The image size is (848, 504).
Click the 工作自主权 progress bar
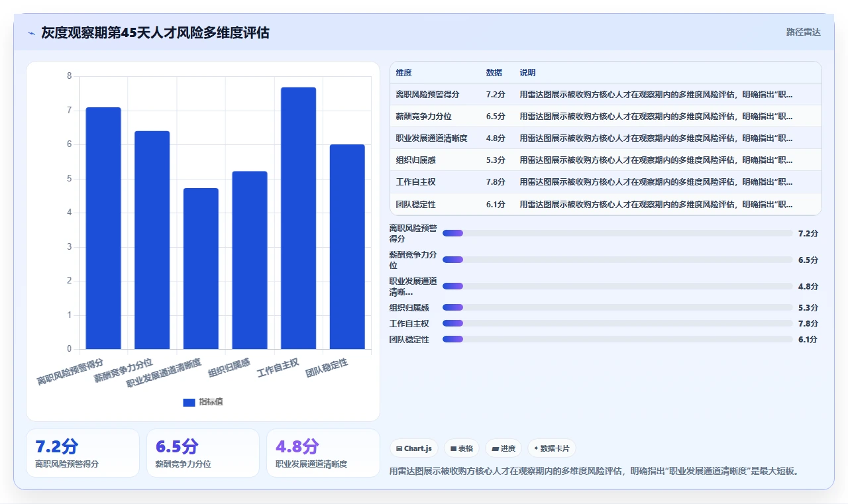pos(617,323)
